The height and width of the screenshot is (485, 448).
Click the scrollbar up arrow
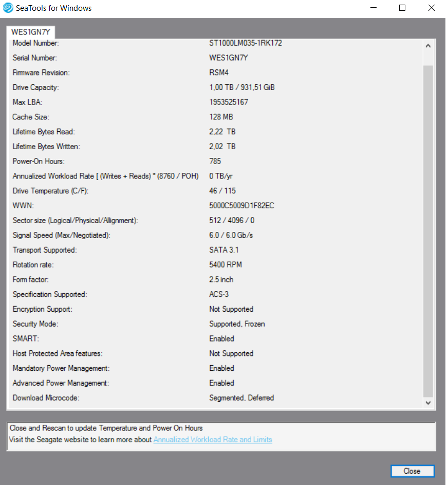[x=428, y=46]
